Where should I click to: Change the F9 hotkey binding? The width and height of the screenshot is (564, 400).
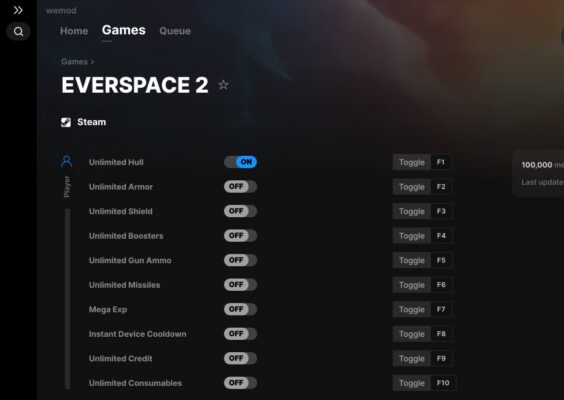[441, 358]
